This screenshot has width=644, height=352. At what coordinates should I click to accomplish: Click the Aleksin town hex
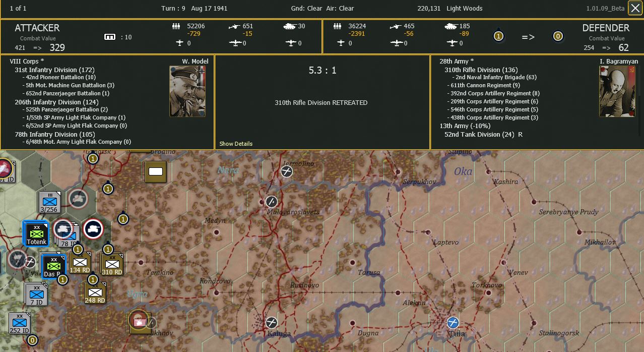tap(398, 292)
